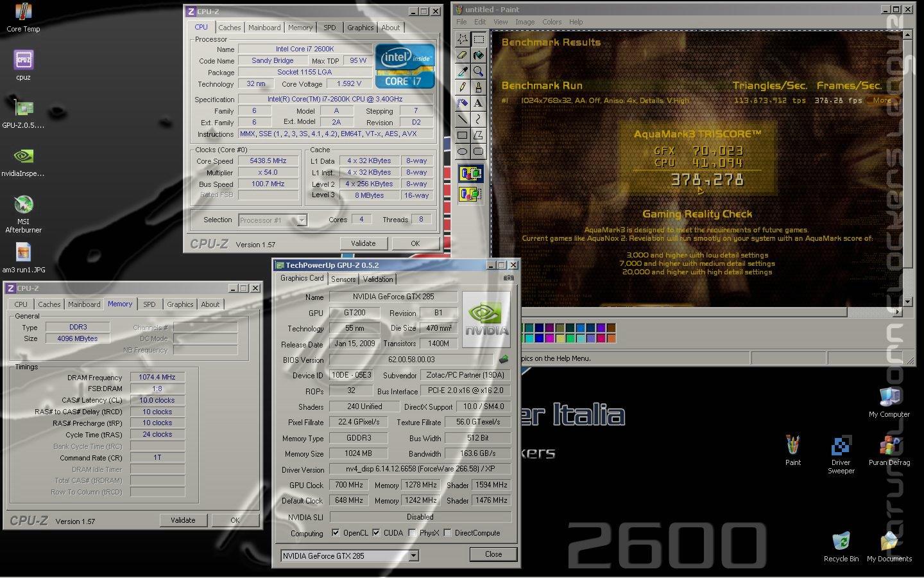
Task: Open the Paint Image menu
Action: pyautogui.click(x=525, y=22)
